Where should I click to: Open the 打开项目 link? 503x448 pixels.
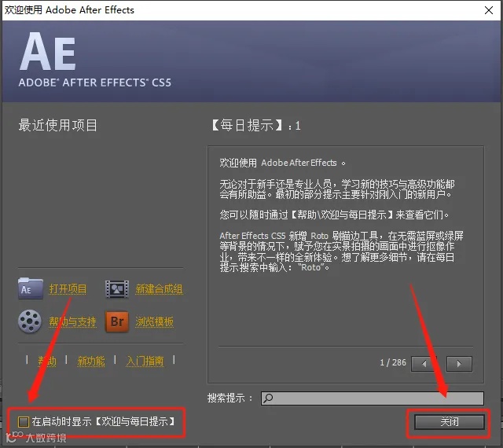click(x=68, y=288)
